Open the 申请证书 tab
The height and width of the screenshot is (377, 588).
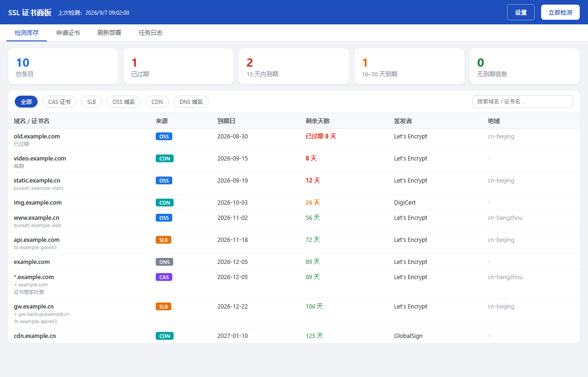(68, 33)
